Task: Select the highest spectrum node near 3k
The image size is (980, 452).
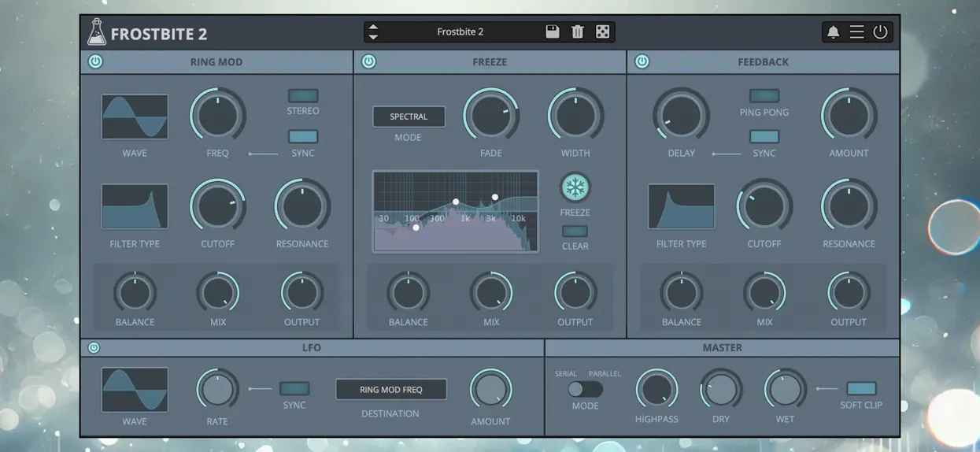Action: pyautogui.click(x=495, y=198)
